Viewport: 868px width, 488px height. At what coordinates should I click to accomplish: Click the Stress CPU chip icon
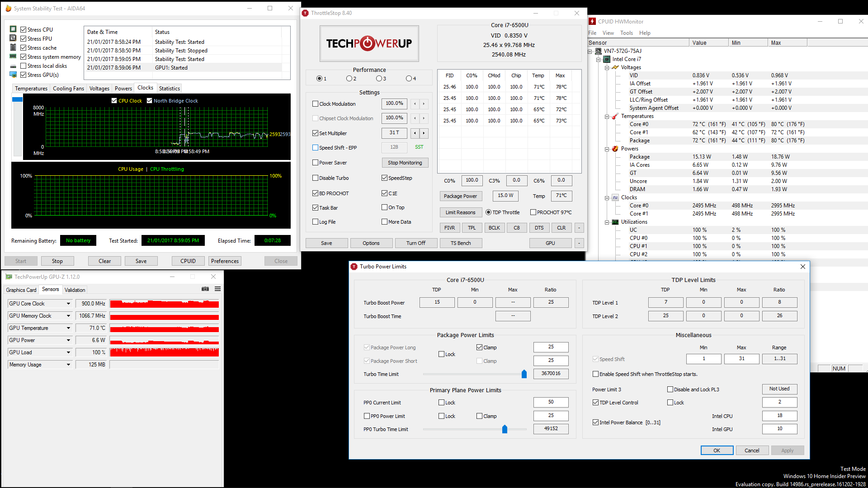(13, 29)
